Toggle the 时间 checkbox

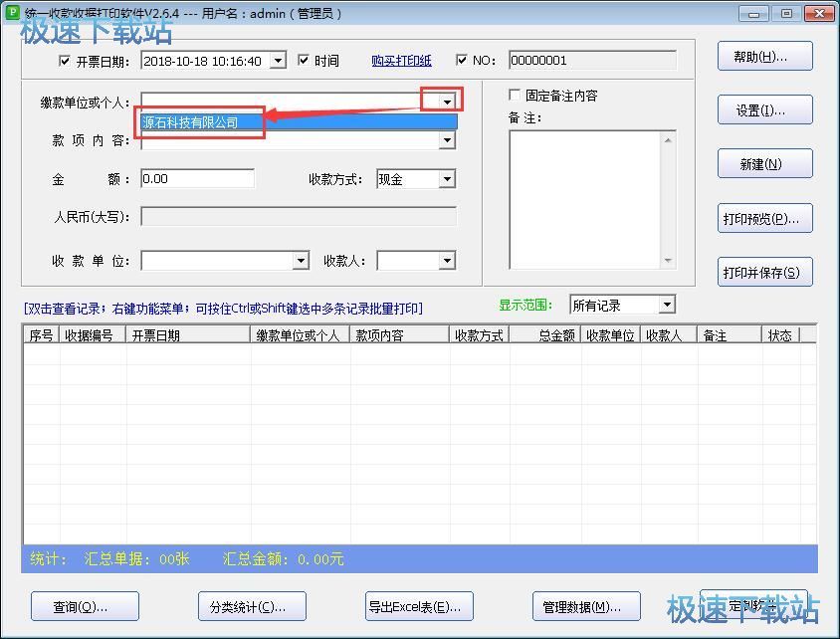click(304, 60)
